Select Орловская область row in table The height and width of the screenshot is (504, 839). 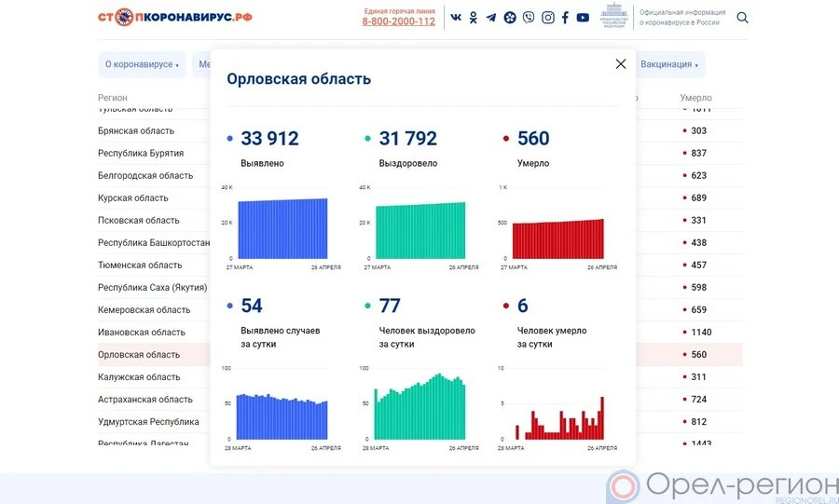click(140, 355)
